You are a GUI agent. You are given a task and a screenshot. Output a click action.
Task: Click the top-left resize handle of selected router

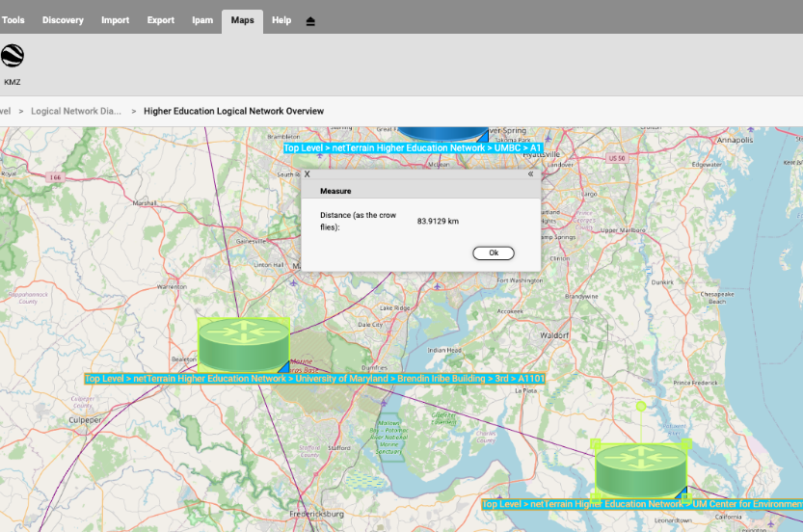click(x=596, y=443)
